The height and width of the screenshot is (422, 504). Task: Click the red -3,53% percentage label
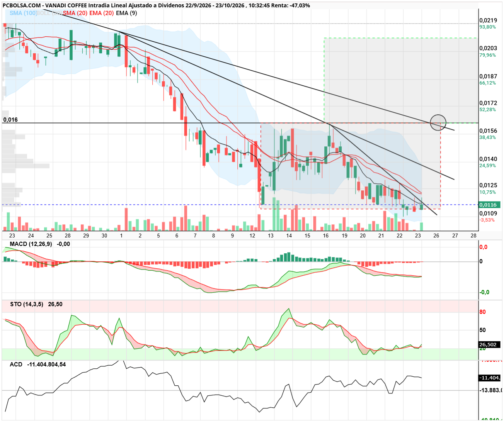tap(487, 220)
